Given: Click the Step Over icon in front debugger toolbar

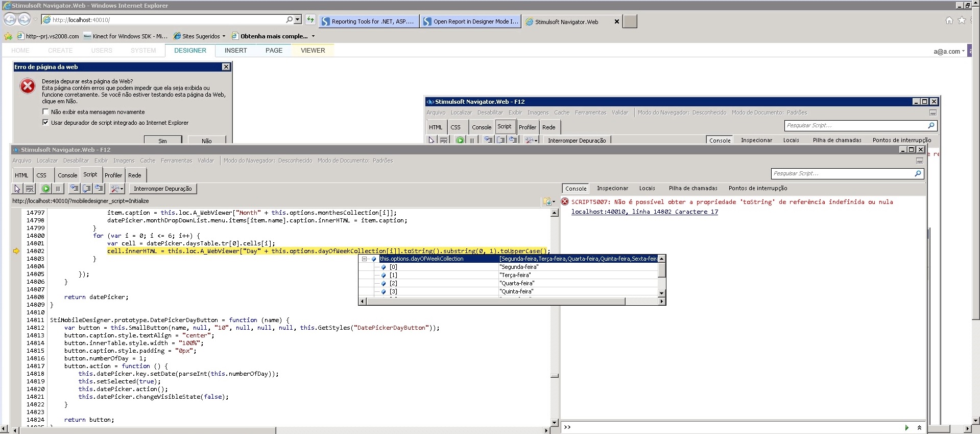Looking at the screenshot, I should click(87, 189).
